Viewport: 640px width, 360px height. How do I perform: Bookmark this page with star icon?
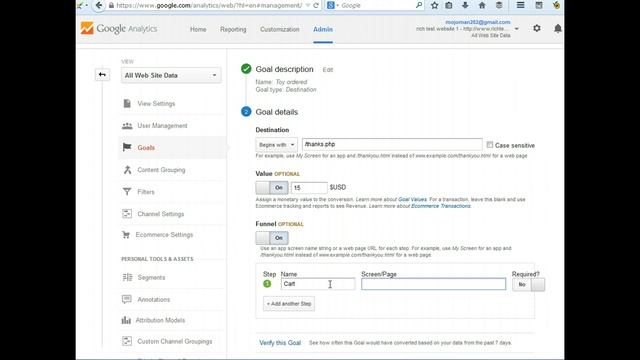click(x=434, y=5)
